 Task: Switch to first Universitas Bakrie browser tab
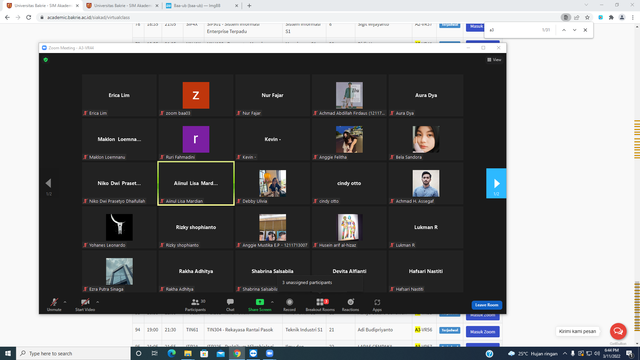42,6
